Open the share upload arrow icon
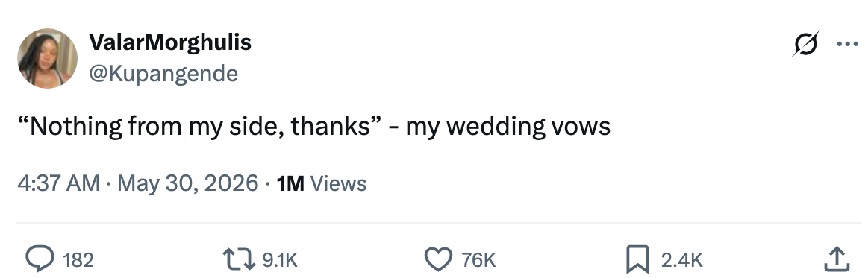 tap(837, 259)
